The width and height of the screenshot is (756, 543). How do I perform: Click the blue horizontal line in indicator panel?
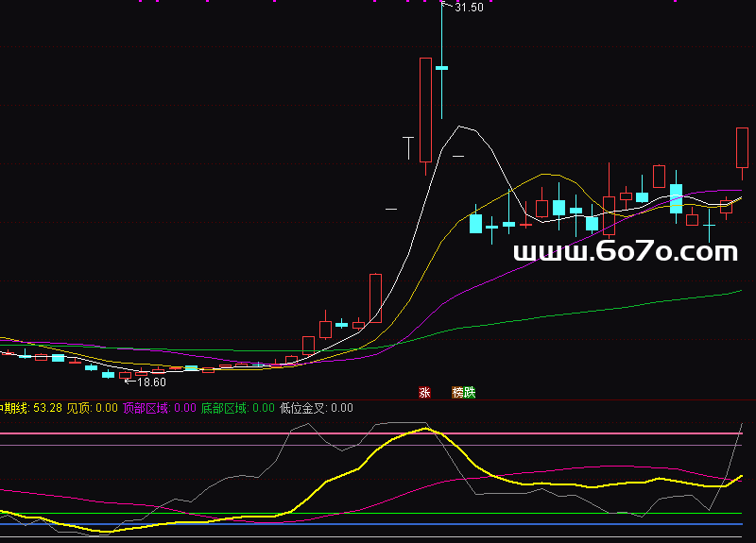tap(378, 523)
